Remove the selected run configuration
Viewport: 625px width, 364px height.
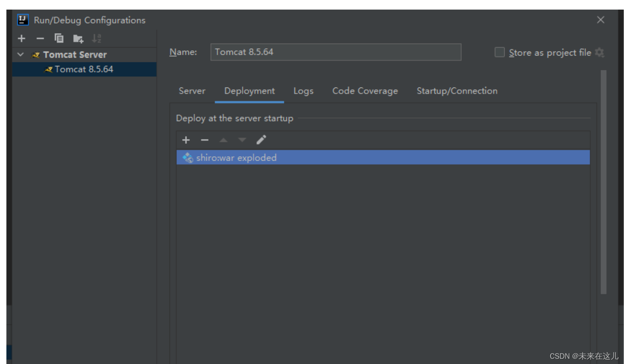pyautogui.click(x=40, y=38)
